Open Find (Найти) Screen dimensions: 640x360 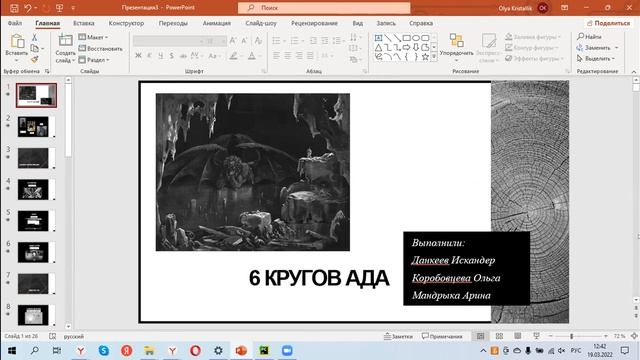point(589,37)
